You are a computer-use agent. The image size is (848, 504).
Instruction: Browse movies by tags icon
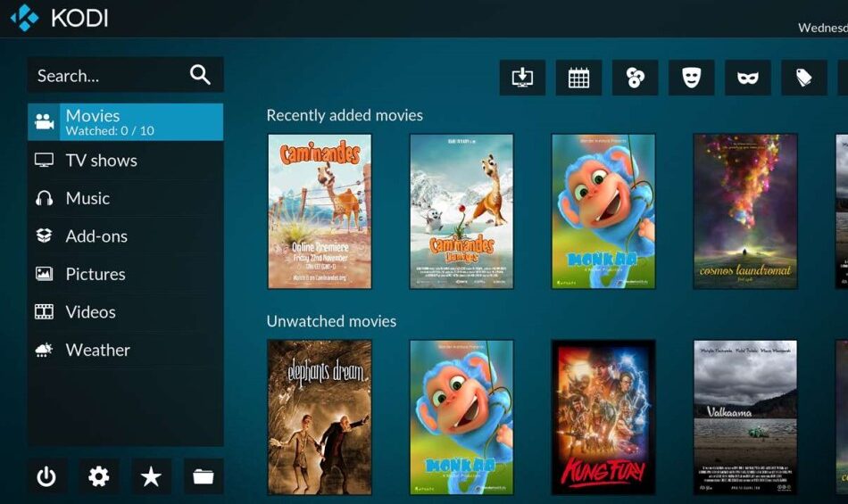[x=803, y=78]
